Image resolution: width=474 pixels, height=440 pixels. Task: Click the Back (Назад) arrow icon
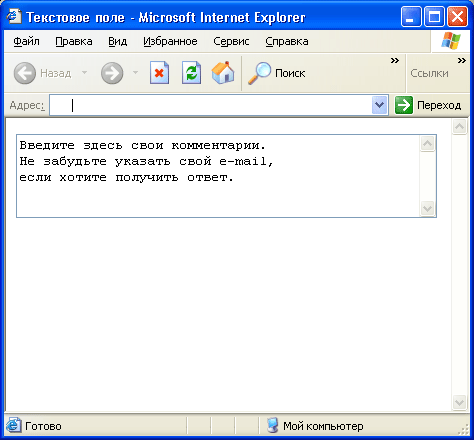(x=25, y=73)
